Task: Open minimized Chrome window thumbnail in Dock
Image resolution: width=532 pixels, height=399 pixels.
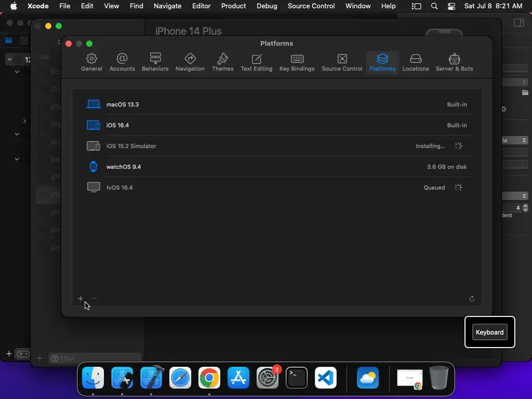Action: click(x=409, y=378)
